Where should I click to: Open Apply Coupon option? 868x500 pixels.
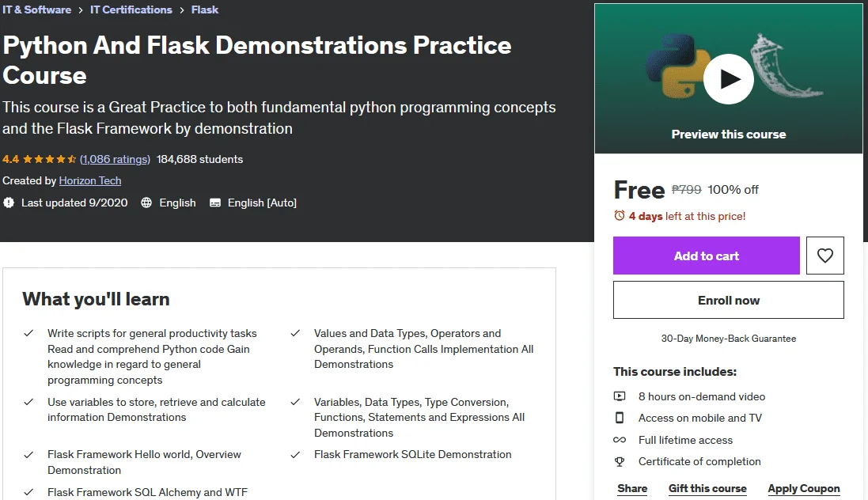[x=804, y=488]
